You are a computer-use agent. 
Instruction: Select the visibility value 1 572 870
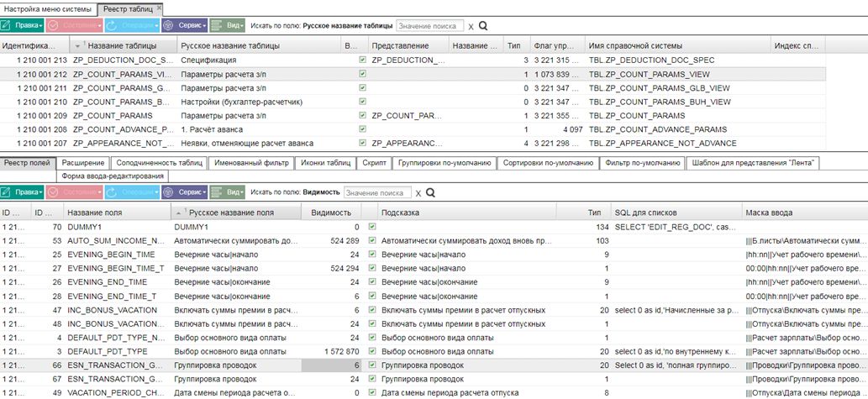pos(331,351)
